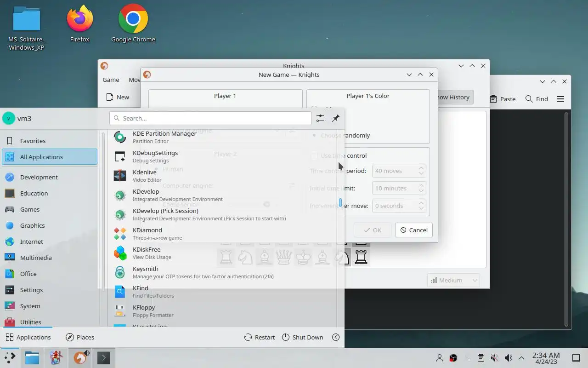Screen dimensions: 588x368
Task: Open Game menu in Knights window
Action: click(x=111, y=80)
